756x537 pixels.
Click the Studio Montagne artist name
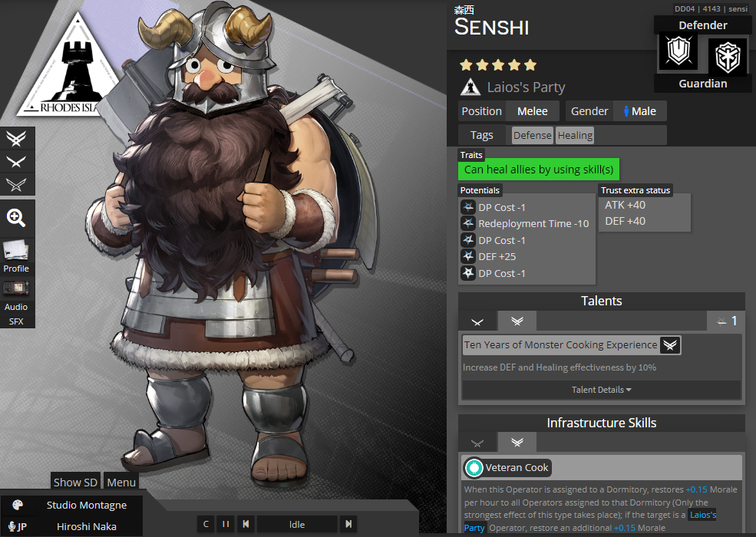(x=87, y=505)
